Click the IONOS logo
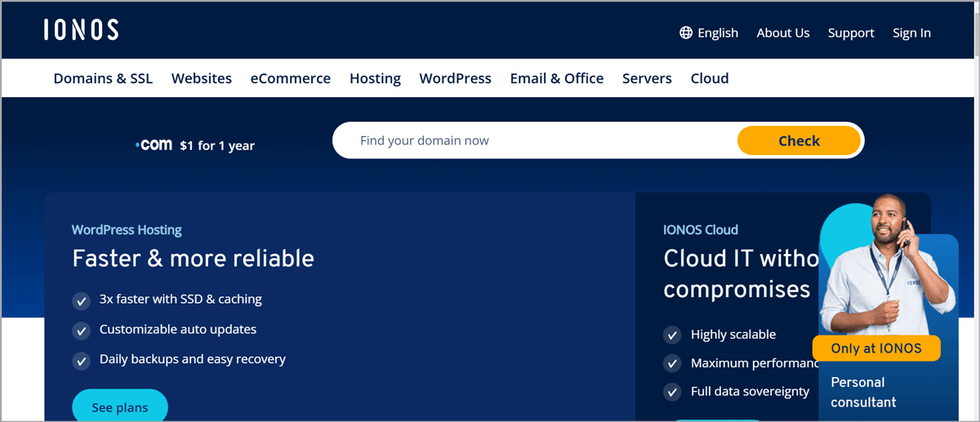Viewport: 980px width, 422px height. coord(81,30)
